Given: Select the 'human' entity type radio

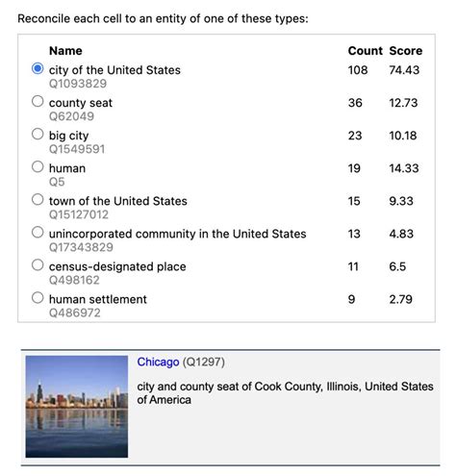Looking at the screenshot, I should coord(38,166).
